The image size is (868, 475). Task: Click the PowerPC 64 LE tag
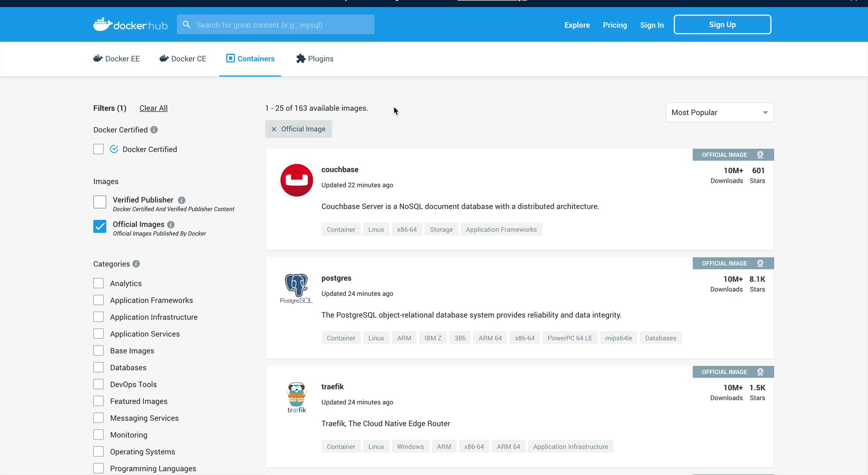pyautogui.click(x=570, y=338)
